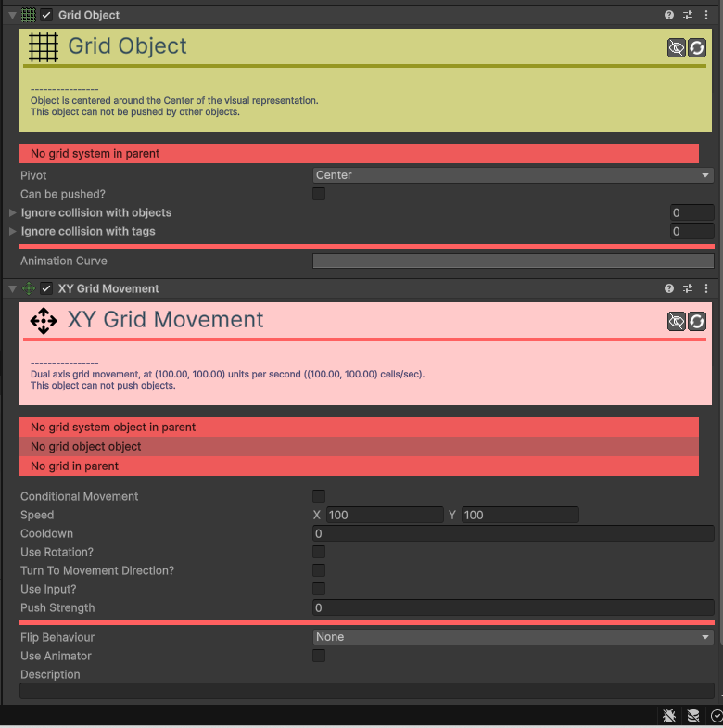This screenshot has height=728, width=723.
Task: Open the Flip Behaviour dropdown
Action: (x=513, y=637)
